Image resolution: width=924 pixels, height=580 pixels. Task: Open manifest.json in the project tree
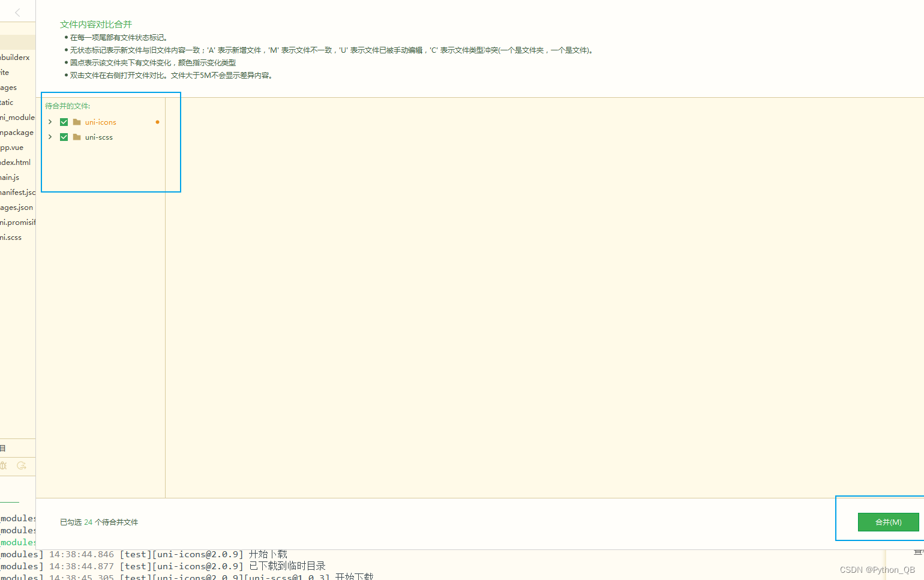pos(17,192)
